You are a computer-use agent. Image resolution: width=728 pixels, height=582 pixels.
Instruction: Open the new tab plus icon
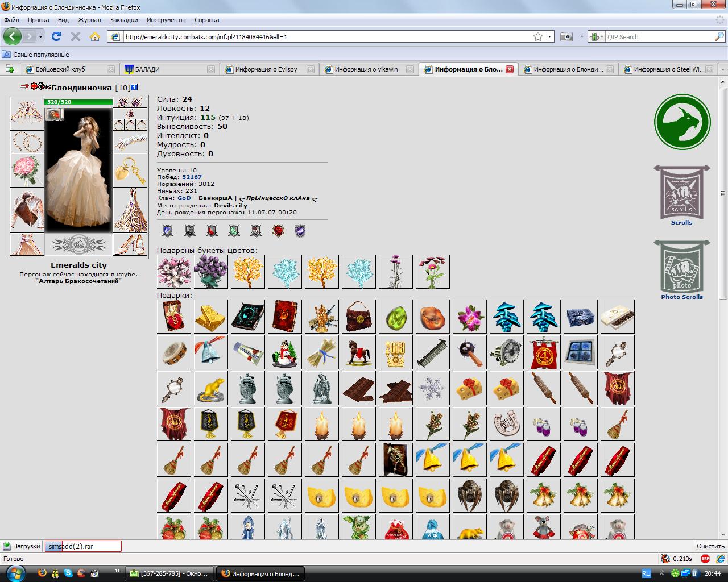[x=10, y=69]
